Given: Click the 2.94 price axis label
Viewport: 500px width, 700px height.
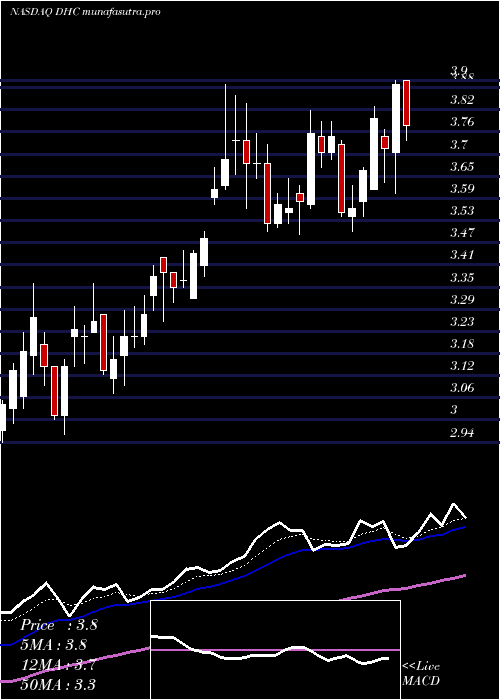Looking at the screenshot, I should tap(462, 432).
